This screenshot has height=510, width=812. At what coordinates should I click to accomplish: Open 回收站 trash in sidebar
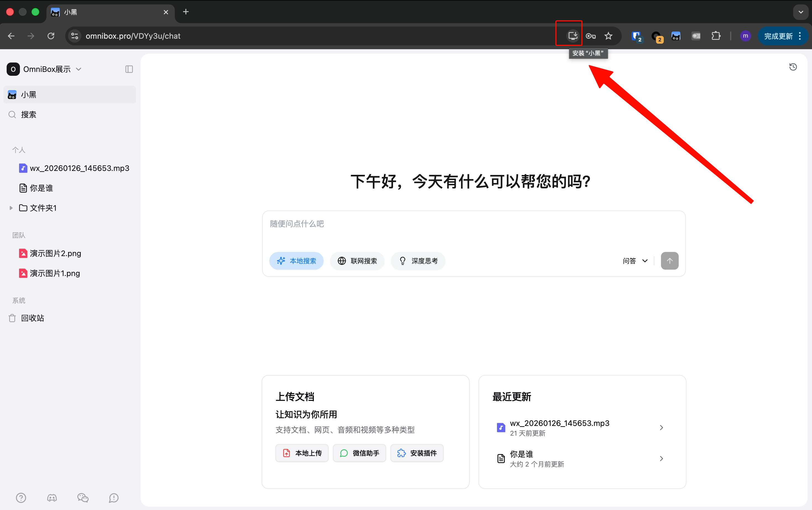click(x=32, y=318)
